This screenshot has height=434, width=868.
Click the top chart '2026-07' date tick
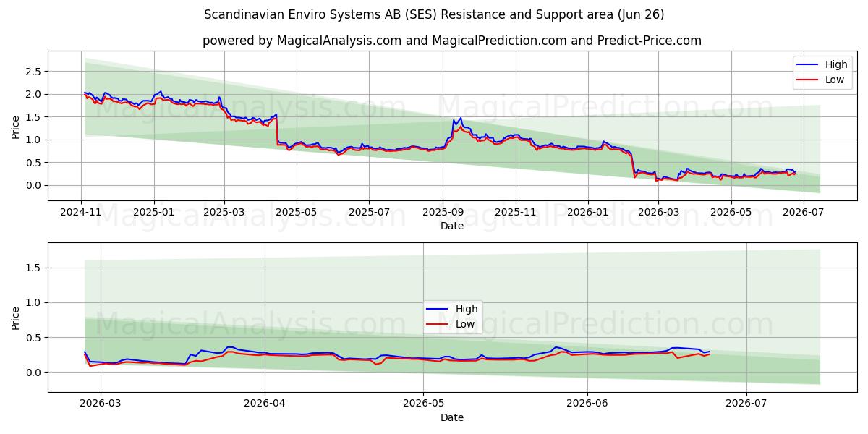[x=803, y=213]
